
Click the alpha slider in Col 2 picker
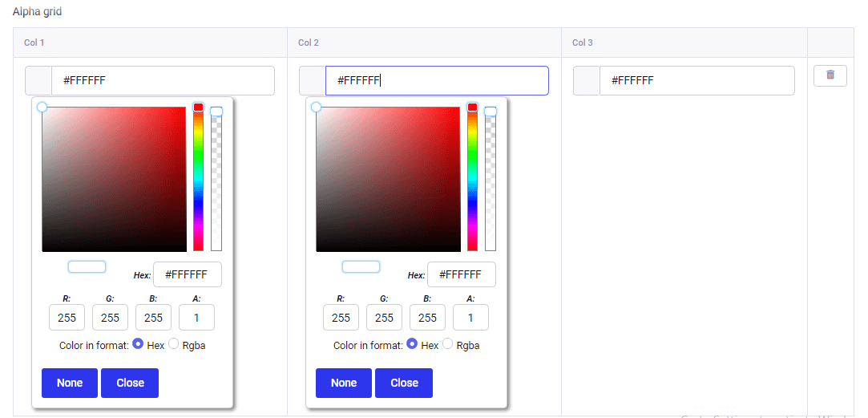tap(491, 178)
